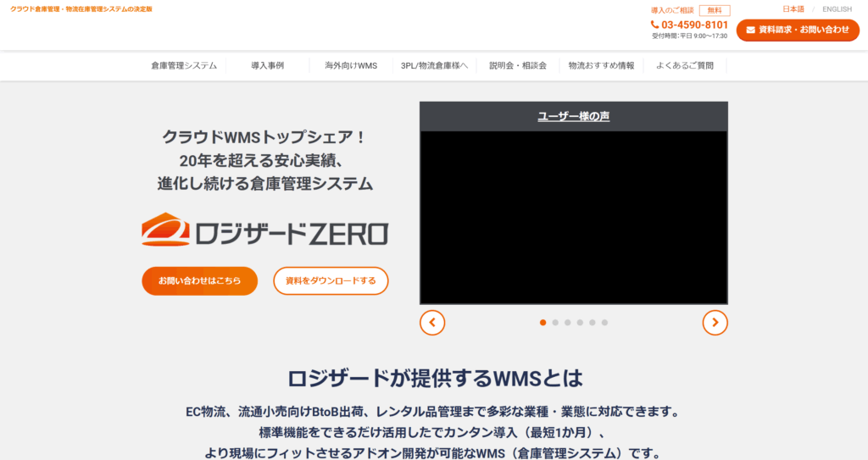Switch the language to 日本語
The image size is (868, 460).
point(793,8)
